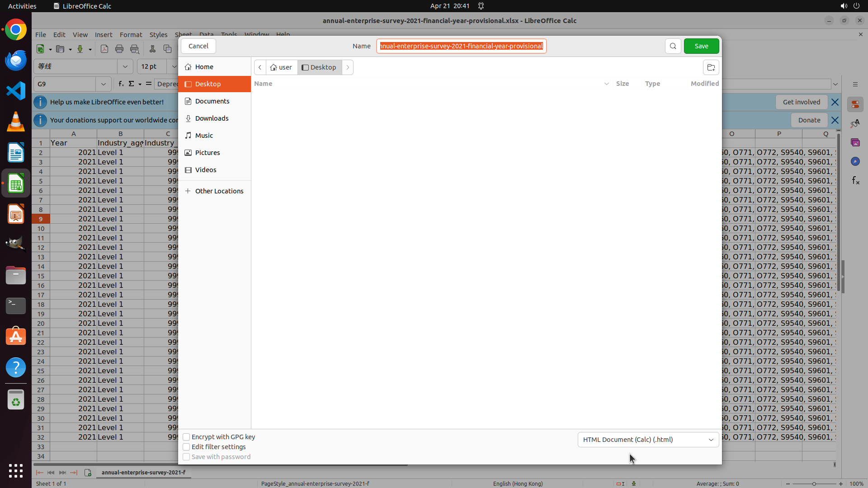The height and width of the screenshot is (488, 868).
Task: Click the Export as PDF toolbar icon
Action: [x=104, y=49]
